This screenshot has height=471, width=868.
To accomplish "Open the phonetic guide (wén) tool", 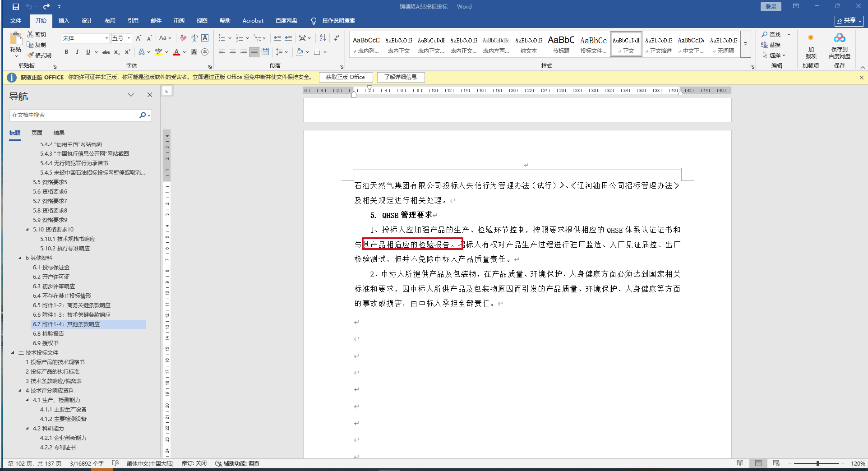I will [x=194, y=38].
